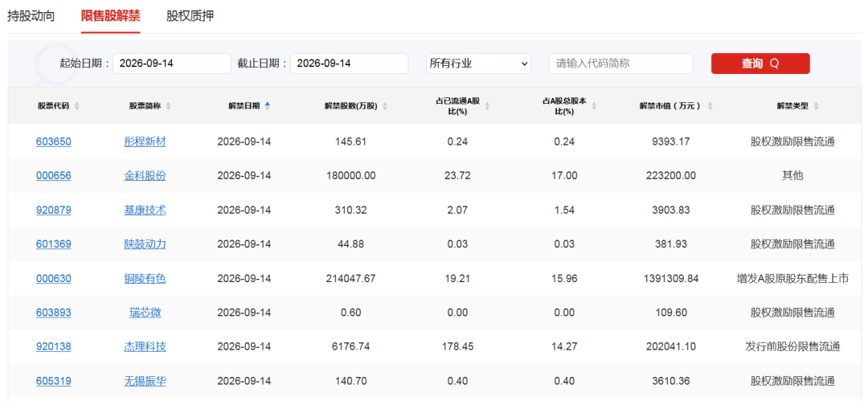Select 增发A股原股东配售上市 type cell

tap(792, 279)
